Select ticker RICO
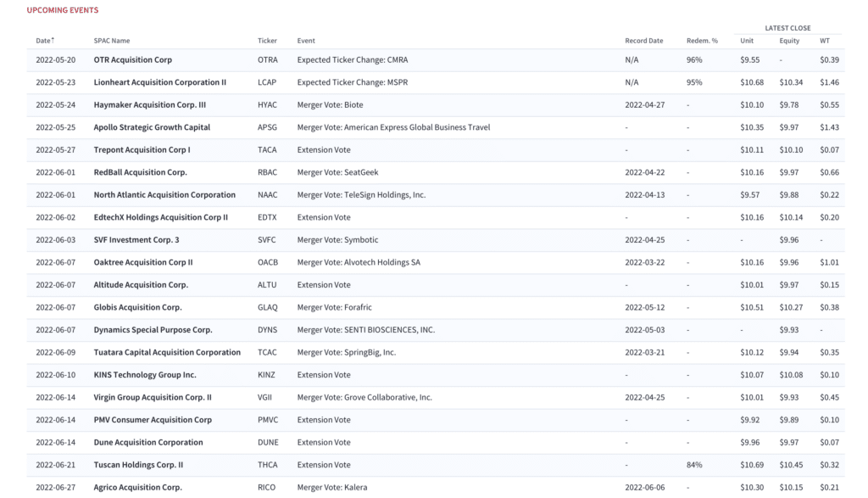Screen dimensions: 868x498 [266, 488]
